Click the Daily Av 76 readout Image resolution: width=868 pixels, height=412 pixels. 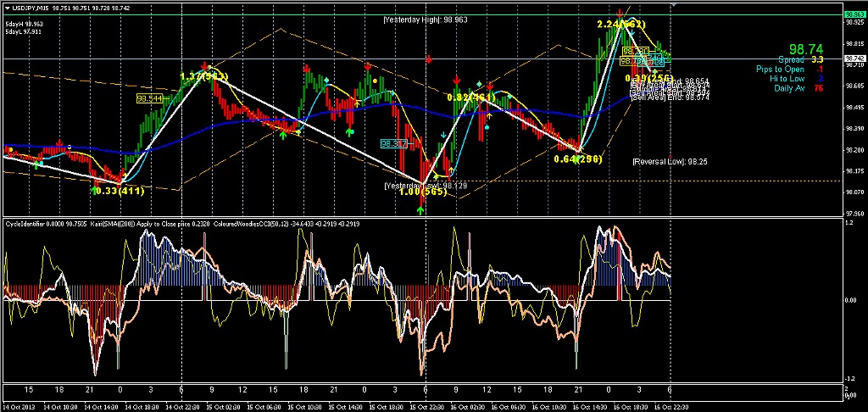[798, 89]
